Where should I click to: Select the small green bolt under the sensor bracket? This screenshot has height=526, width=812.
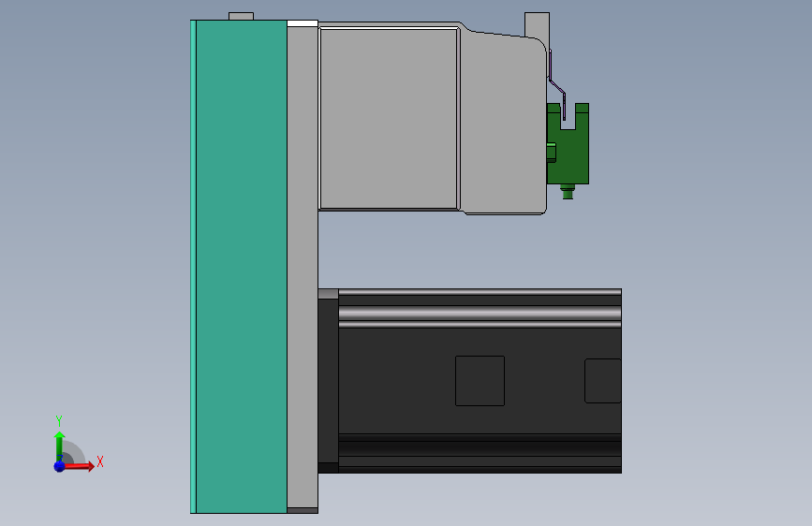click(x=568, y=192)
